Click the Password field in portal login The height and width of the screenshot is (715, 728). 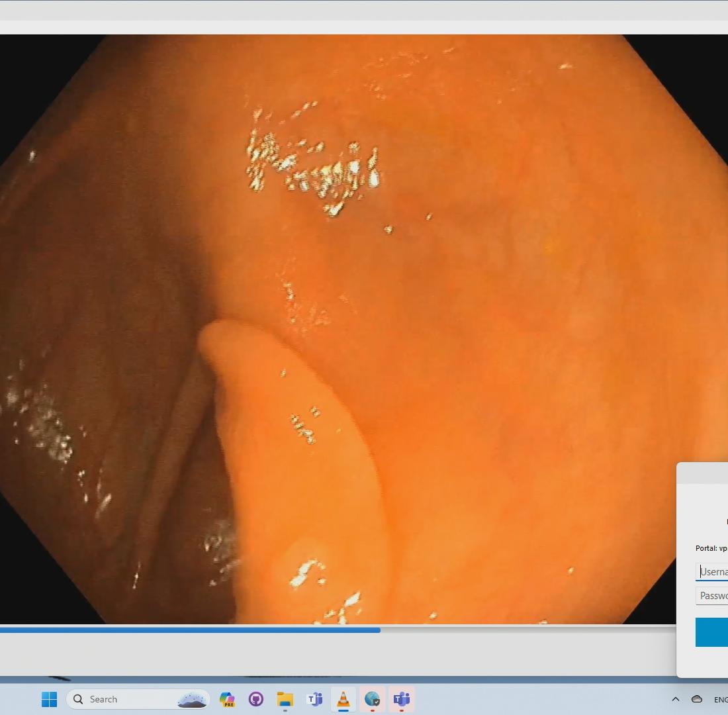pyautogui.click(x=711, y=596)
